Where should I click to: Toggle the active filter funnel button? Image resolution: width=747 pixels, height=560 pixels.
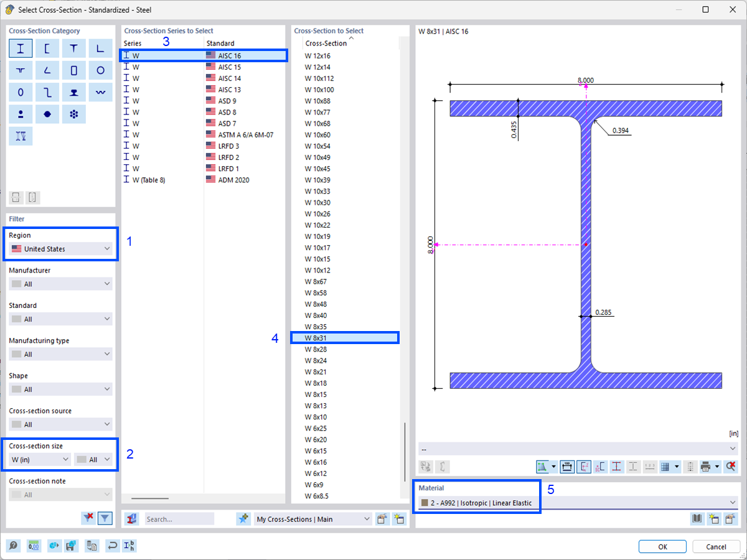click(105, 518)
